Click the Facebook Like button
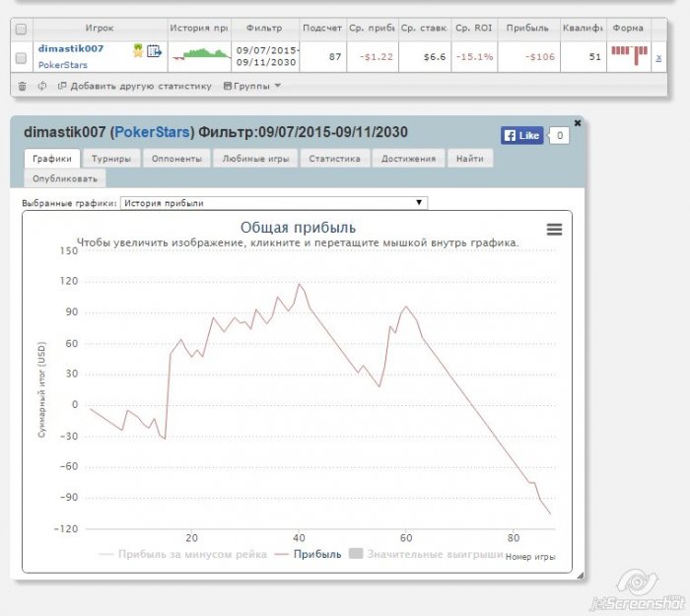The width and height of the screenshot is (690, 616). click(521, 136)
